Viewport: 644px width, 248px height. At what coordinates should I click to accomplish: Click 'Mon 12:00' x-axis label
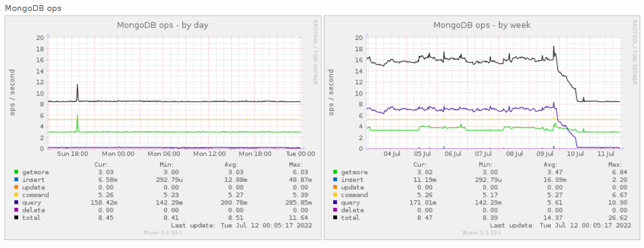pos(210,154)
